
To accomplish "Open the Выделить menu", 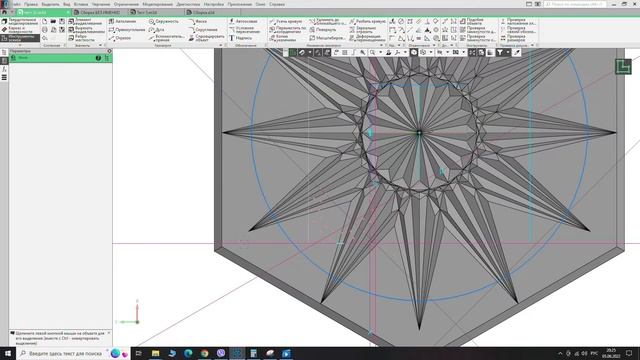I will tap(50, 4).
